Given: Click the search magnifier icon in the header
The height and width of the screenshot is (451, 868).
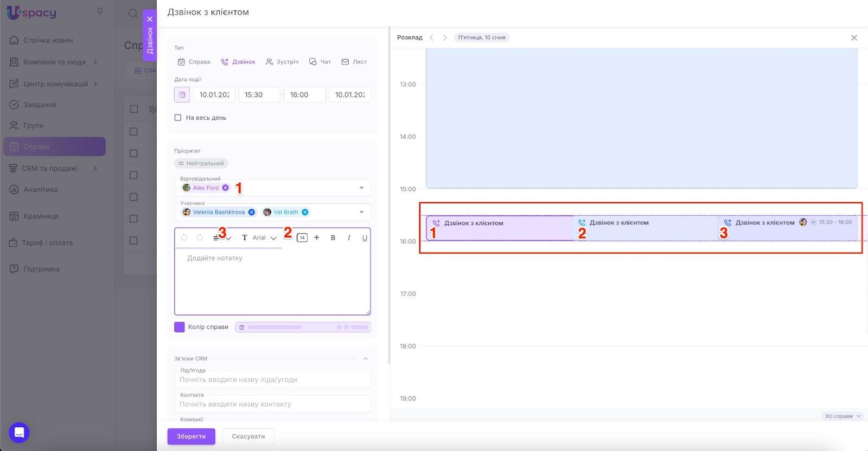Looking at the screenshot, I should (133, 13).
